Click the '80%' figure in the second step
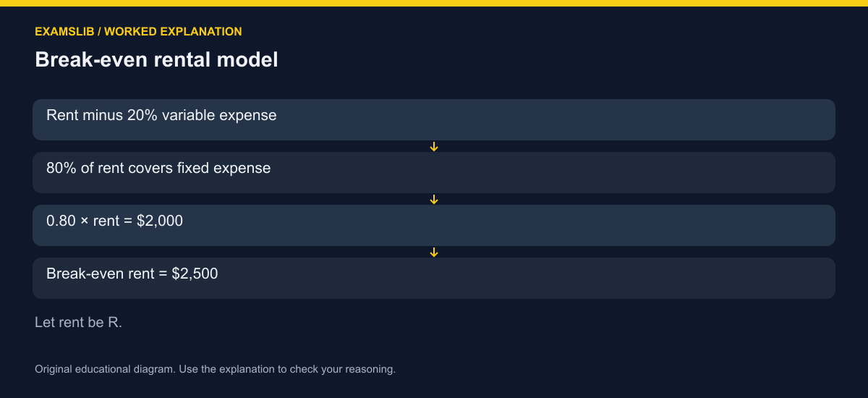868x398 pixels. tap(61, 168)
